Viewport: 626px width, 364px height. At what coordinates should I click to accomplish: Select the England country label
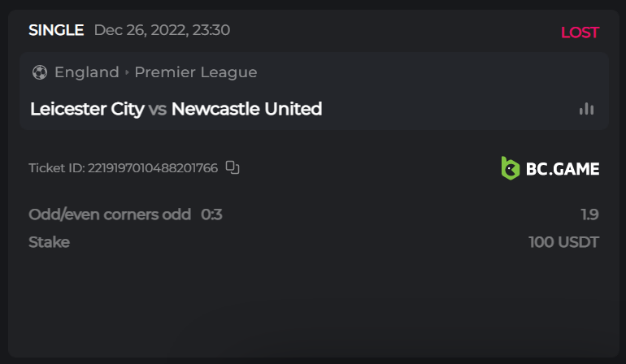(87, 72)
